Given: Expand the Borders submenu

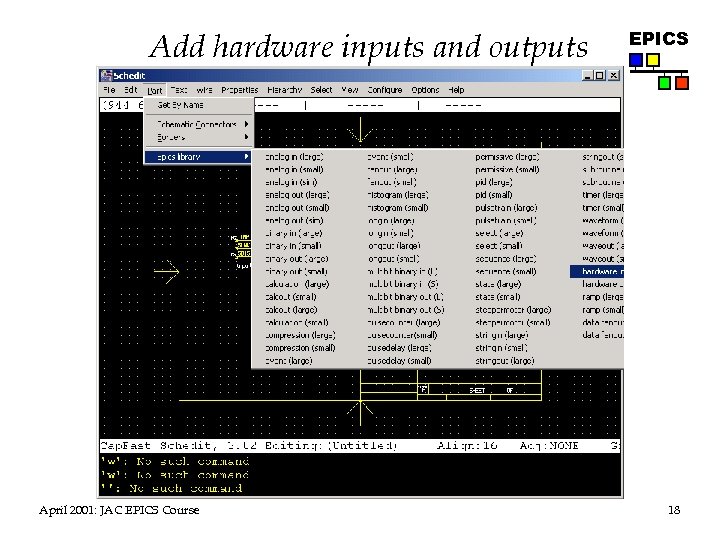Looking at the screenshot, I should [x=198, y=137].
